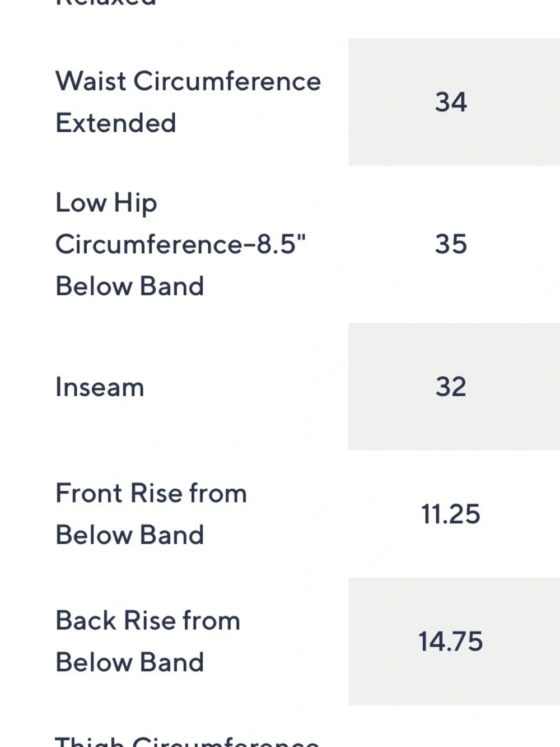Click the Below Band text under Front Rise

click(129, 535)
